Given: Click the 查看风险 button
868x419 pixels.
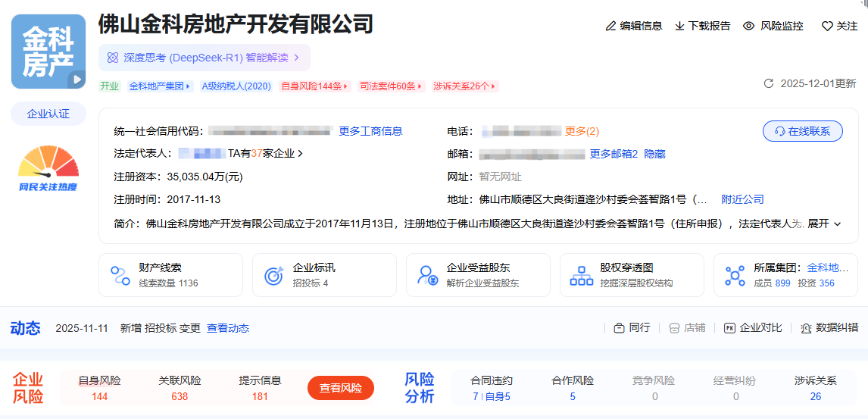Looking at the screenshot, I should pos(341,388).
